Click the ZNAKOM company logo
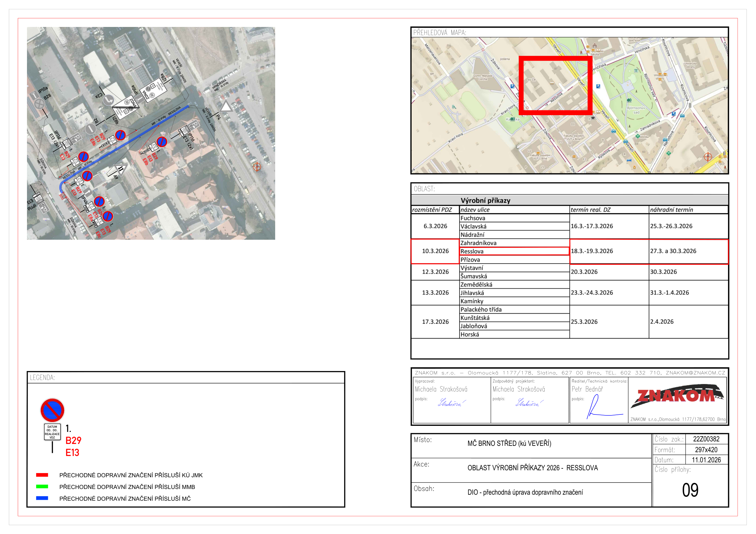This screenshot has width=756, height=534. click(677, 396)
